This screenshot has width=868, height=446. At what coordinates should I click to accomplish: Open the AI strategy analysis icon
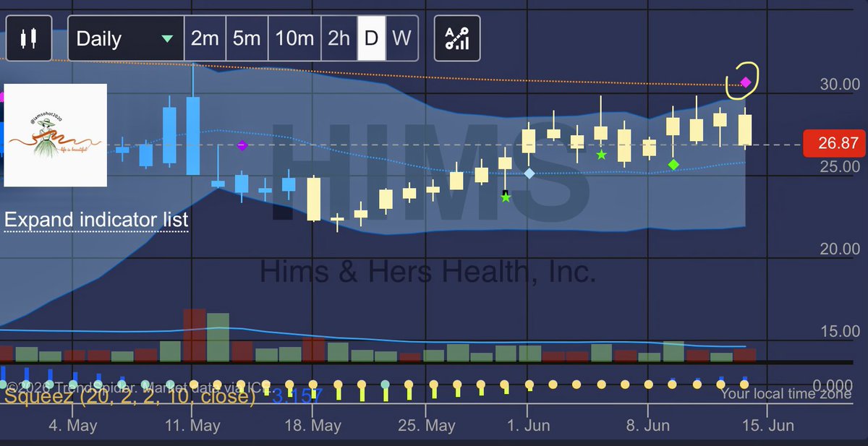click(x=457, y=38)
